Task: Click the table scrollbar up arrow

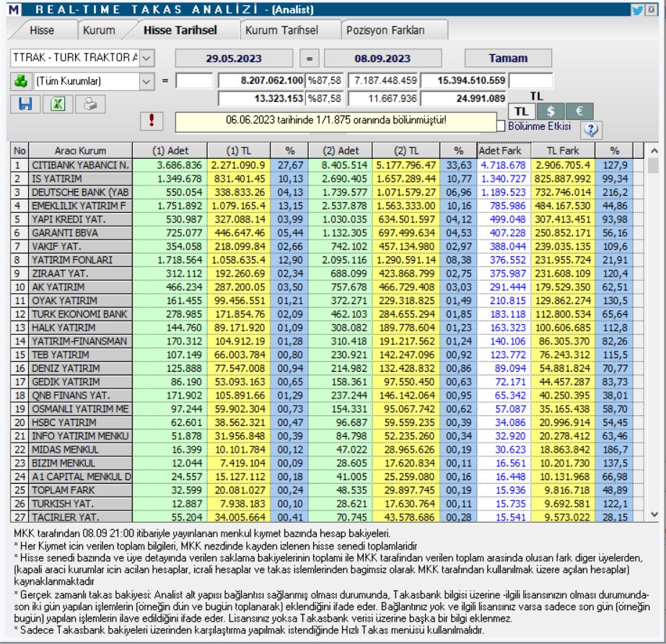Action: pyautogui.click(x=654, y=151)
